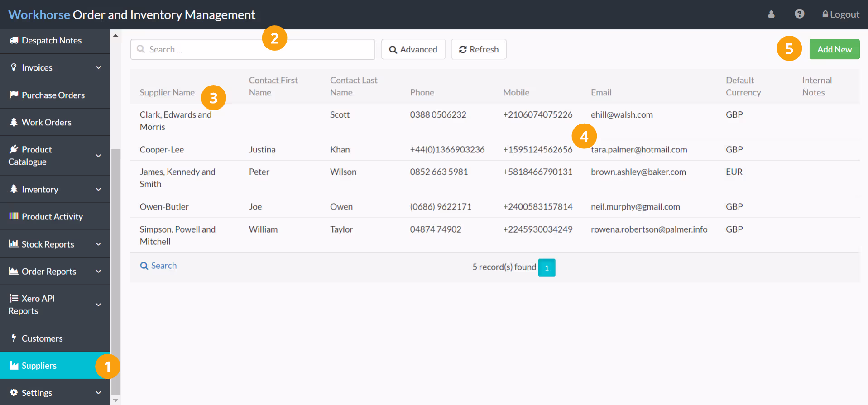Open James, Kennedy and Smith supplier
868x405 pixels.
point(495,178)
